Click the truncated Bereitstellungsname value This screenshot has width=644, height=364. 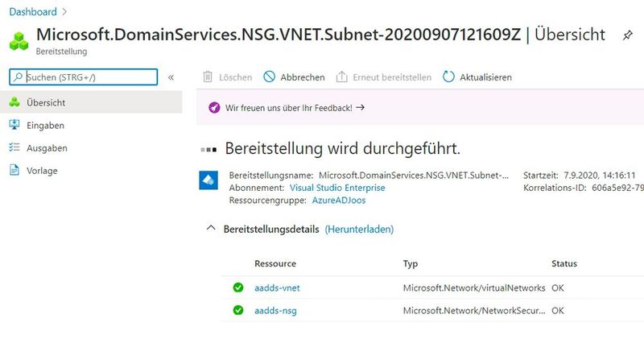coord(414,176)
